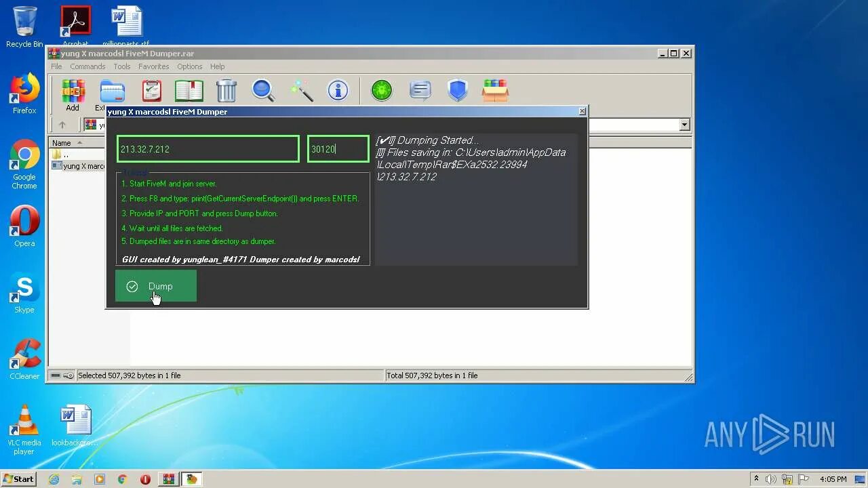Open the Commands menu
This screenshot has width=868, height=488.
point(87,66)
